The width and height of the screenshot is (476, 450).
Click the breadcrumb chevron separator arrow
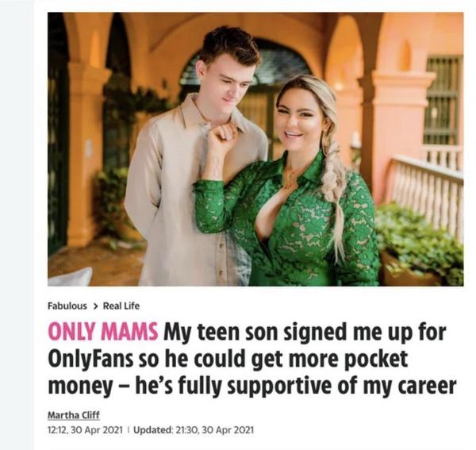coord(95,306)
